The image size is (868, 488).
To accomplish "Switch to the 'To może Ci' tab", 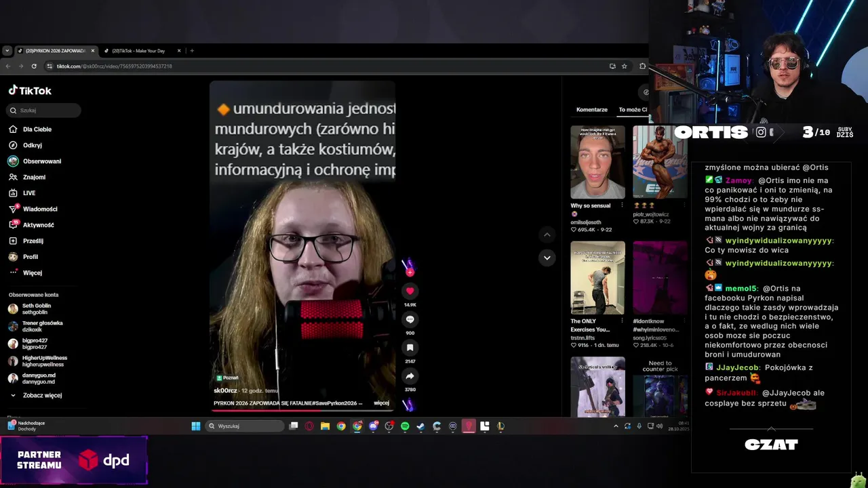I will [633, 110].
